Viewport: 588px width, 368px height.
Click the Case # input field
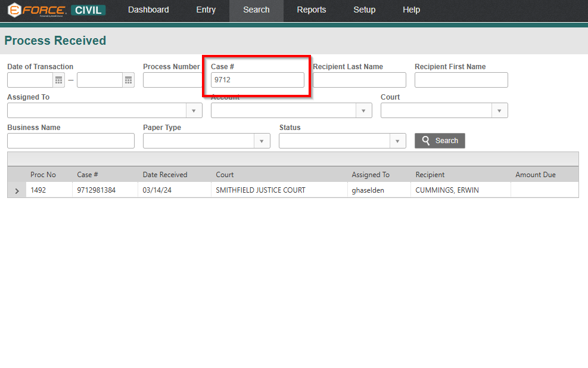click(257, 80)
